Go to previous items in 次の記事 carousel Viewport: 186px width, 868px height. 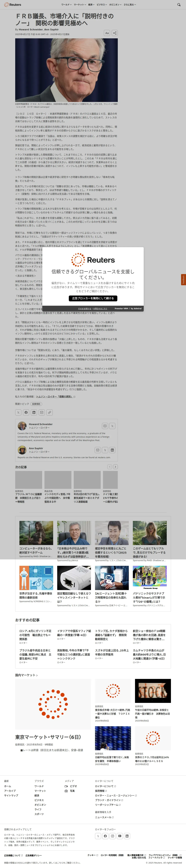pos(109,467)
